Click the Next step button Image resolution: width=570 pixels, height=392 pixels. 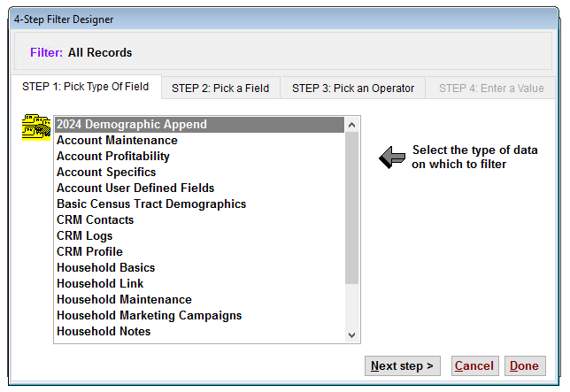403,365
